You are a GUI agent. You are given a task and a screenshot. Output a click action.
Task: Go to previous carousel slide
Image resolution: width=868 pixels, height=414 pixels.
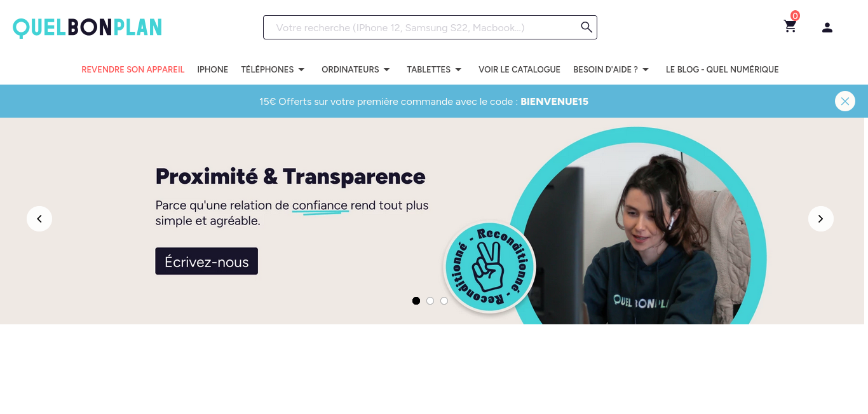(39, 219)
